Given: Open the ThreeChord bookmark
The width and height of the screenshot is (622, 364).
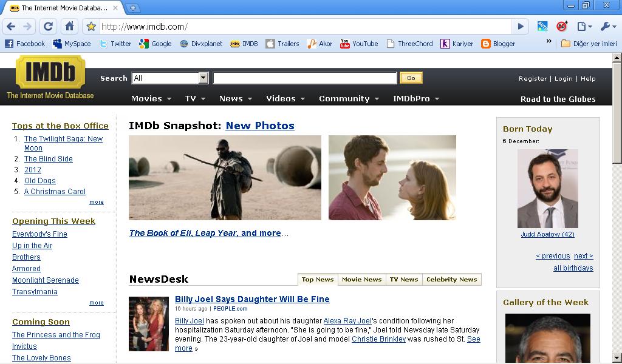Looking at the screenshot, I should 409,44.
